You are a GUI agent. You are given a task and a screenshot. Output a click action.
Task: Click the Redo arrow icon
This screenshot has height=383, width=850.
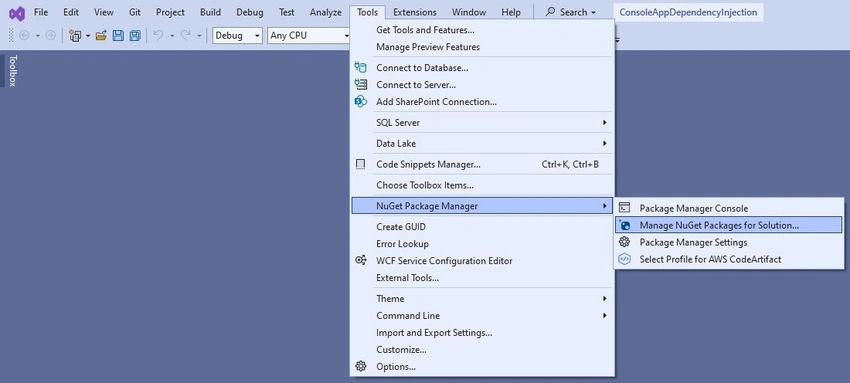click(x=185, y=36)
